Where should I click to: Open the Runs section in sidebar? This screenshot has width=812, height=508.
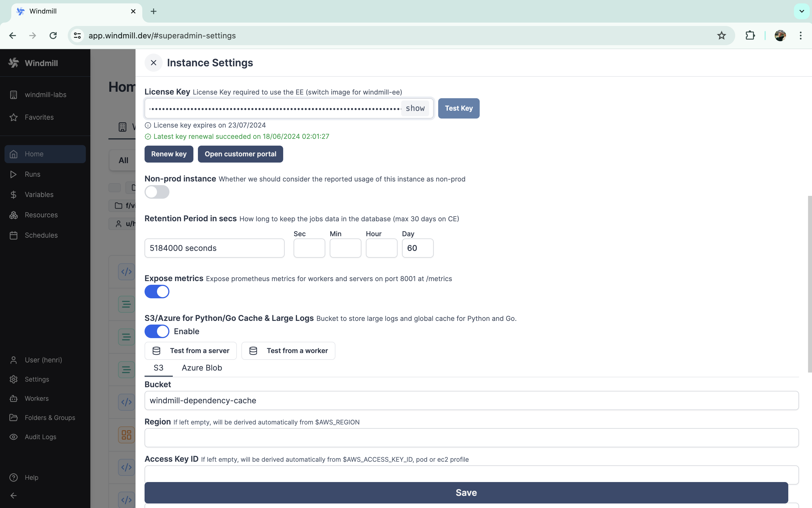[32, 174]
